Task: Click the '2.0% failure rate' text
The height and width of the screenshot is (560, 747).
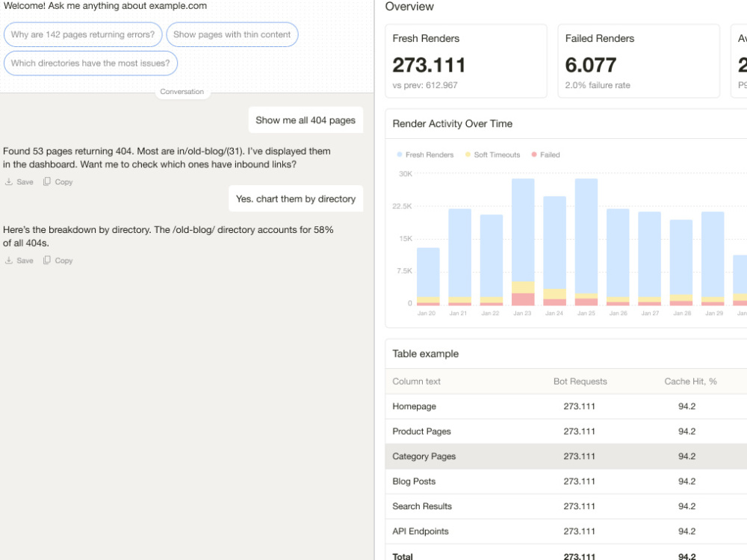Action: pyautogui.click(x=598, y=85)
